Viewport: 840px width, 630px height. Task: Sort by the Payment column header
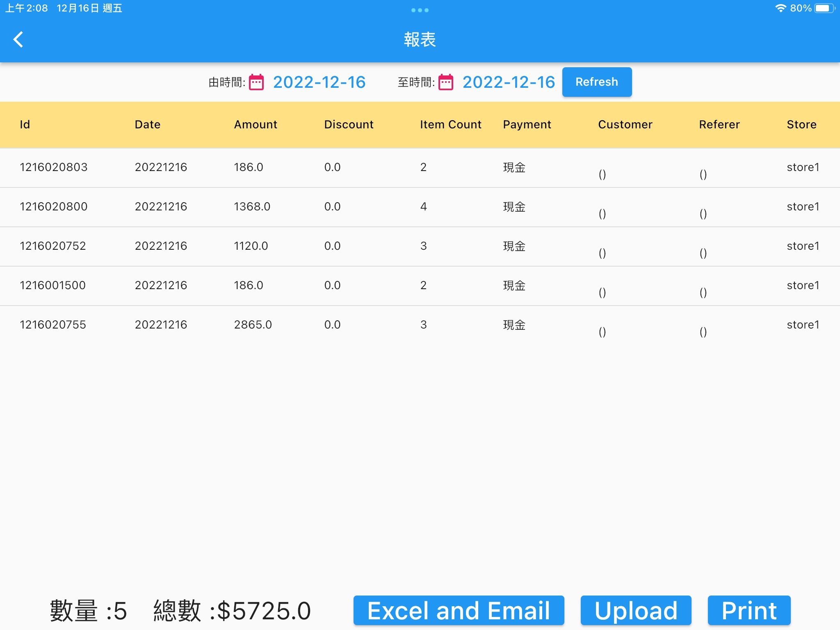click(x=527, y=125)
